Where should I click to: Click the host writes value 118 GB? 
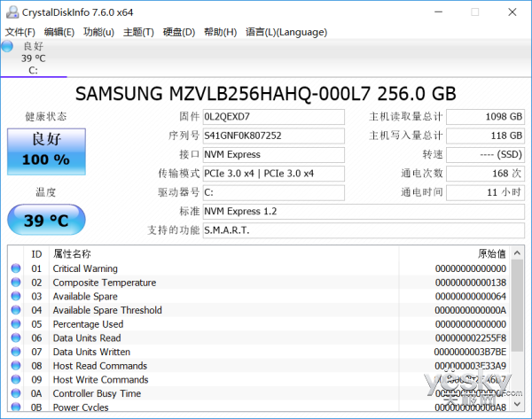486,136
